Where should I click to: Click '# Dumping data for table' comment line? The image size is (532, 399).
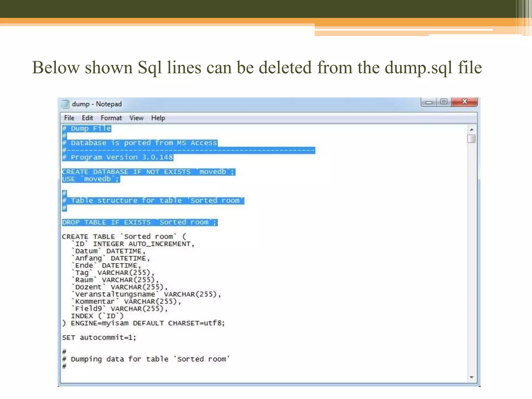point(146,359)
